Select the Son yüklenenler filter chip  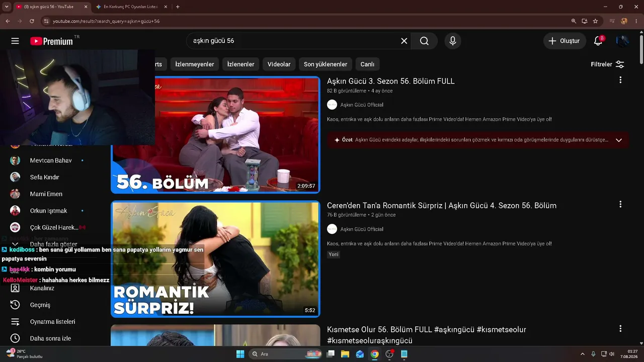(x=326, y=64)
